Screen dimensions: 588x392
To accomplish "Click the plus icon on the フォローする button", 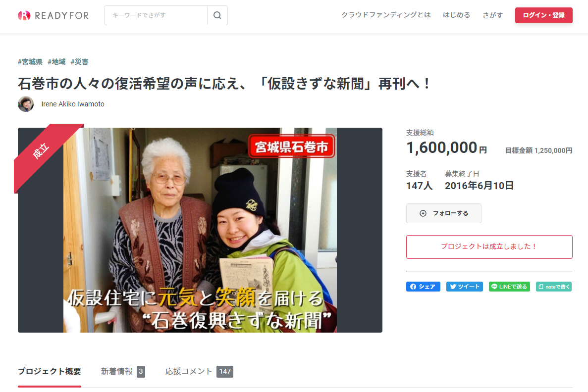I will click(x=423, y=213).
